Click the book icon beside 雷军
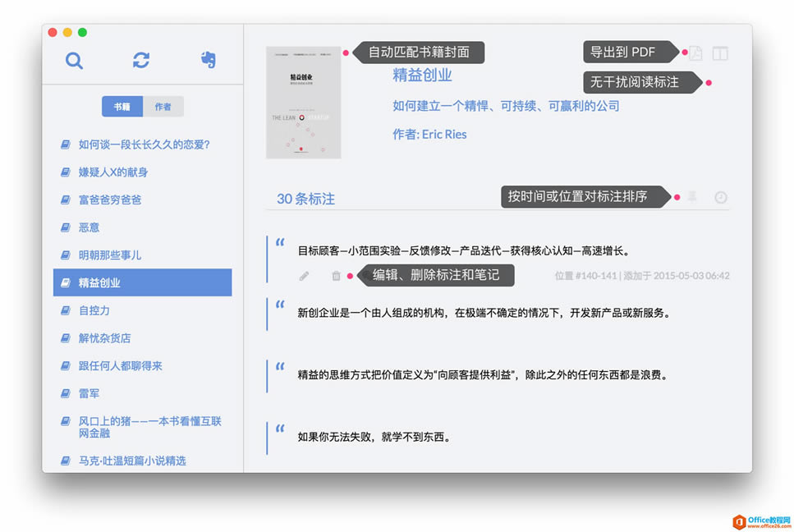 [x=66, y=393]
